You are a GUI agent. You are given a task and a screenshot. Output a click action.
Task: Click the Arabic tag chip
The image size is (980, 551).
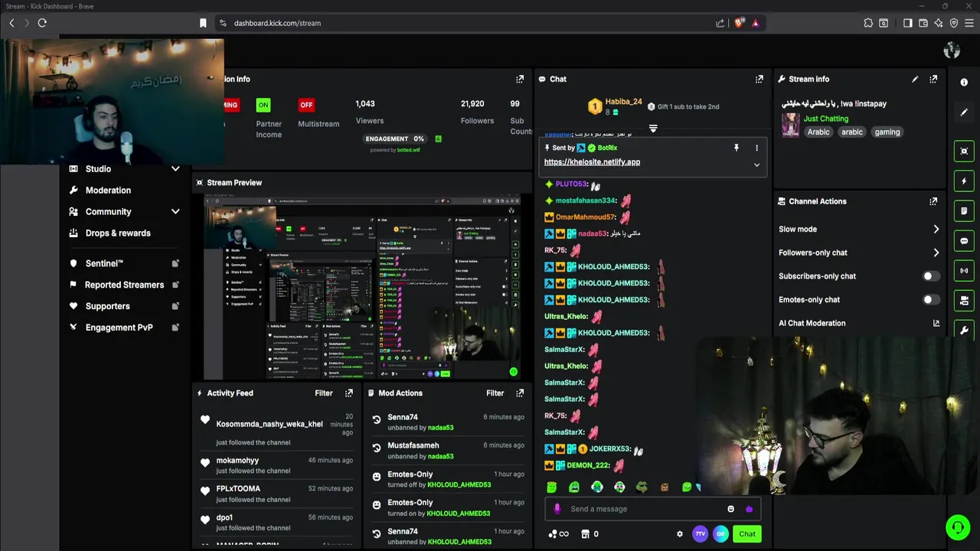pos(818,132)
